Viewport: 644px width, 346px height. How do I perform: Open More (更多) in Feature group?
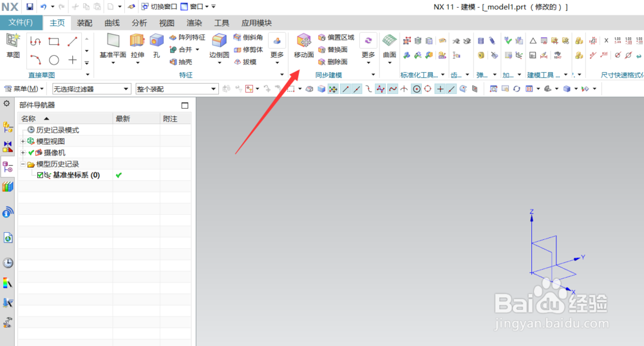(277, 48)
